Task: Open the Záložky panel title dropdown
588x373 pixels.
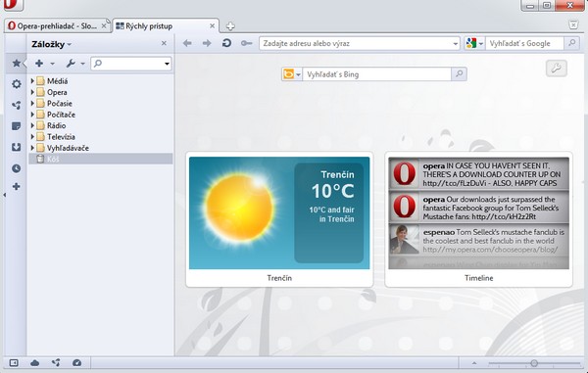Action: pyautogui.click(x=51, y=44)
